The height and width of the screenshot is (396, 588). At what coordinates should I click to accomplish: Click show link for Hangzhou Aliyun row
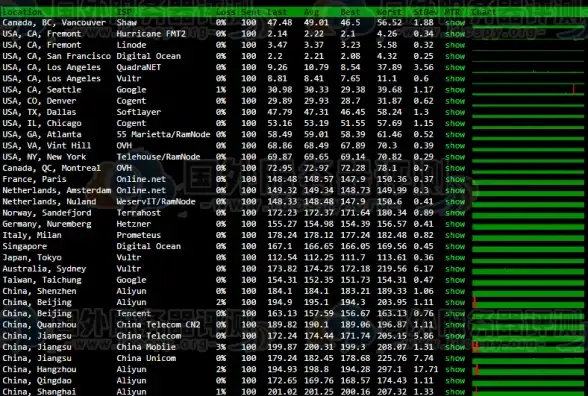[x=455, y=370]
